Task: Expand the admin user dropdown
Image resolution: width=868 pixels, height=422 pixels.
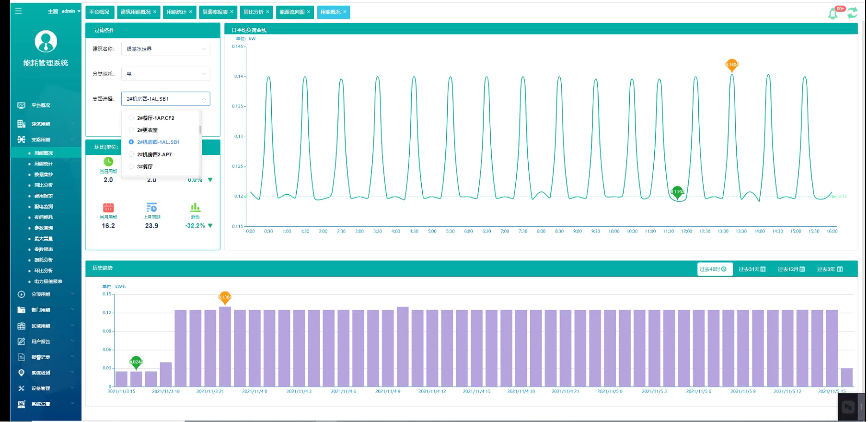Action: (x=71, y=11)
